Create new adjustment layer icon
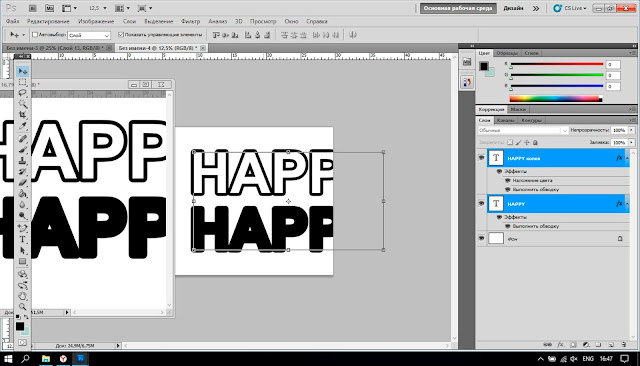The height and width of the screenshot is (366, 640). 586,345
